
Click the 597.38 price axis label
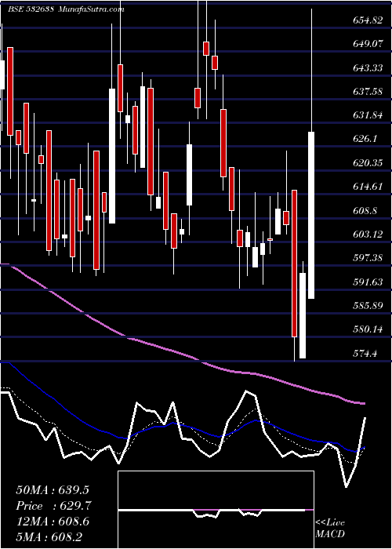coord(367,258)
